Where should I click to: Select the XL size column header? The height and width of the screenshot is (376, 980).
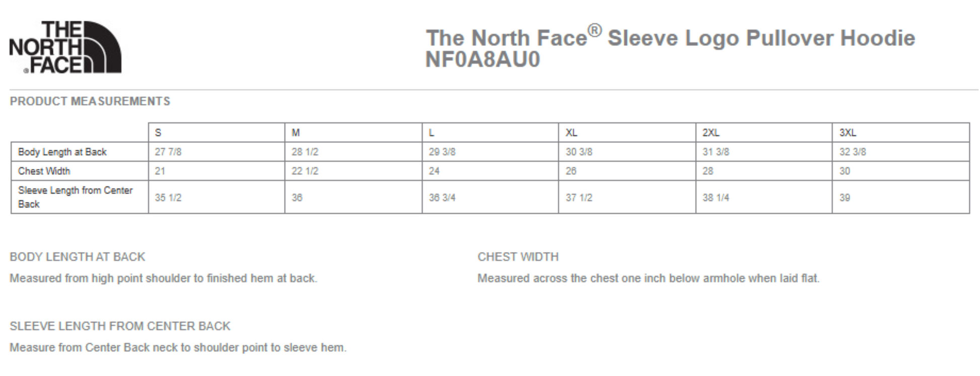coord(571,133)
